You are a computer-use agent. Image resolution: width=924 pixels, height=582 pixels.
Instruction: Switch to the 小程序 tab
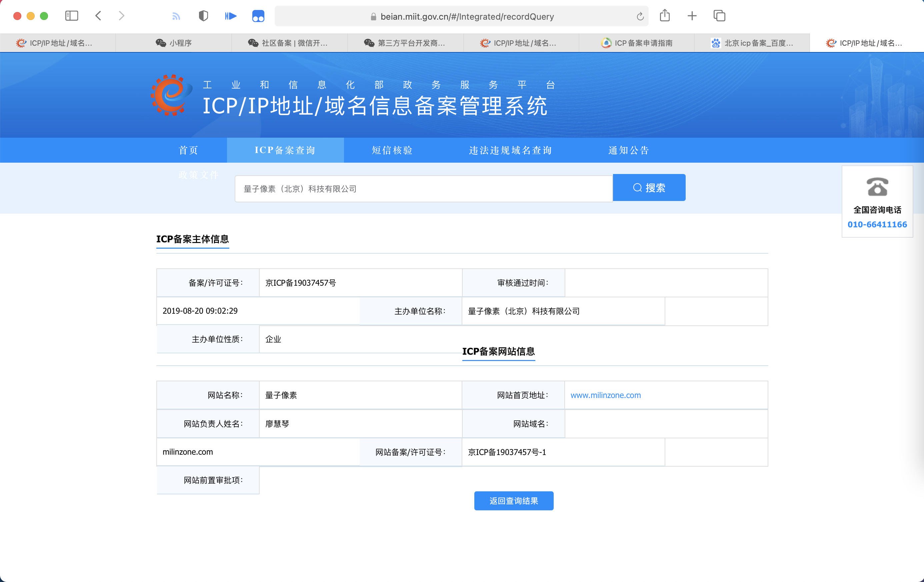[173, 43]
